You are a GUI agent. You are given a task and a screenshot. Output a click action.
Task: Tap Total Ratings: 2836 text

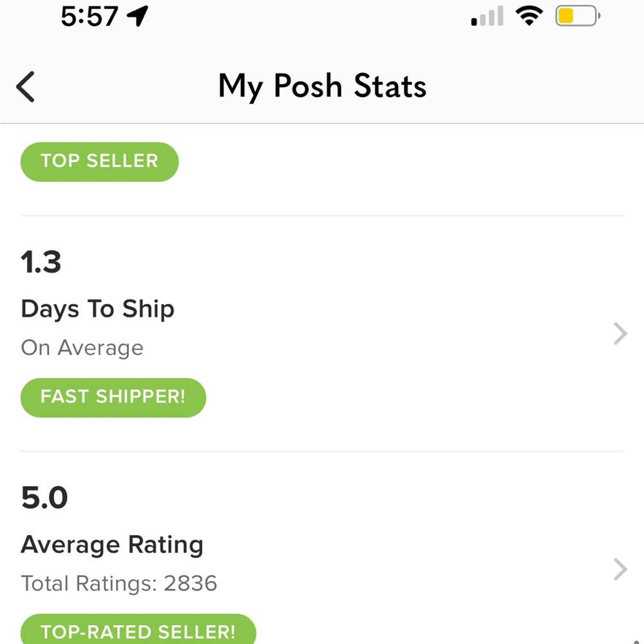coord(119,583)
